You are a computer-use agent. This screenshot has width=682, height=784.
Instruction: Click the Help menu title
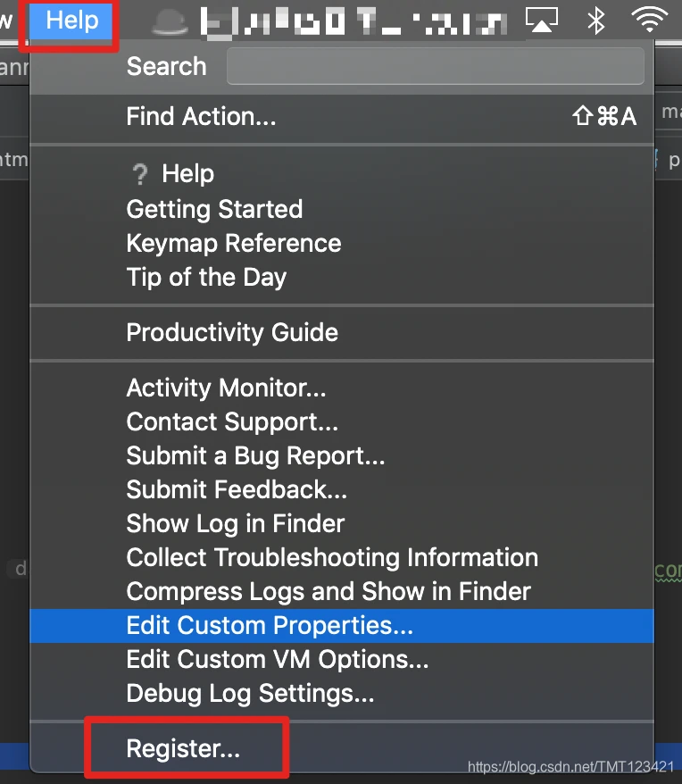tap(71, 20)
